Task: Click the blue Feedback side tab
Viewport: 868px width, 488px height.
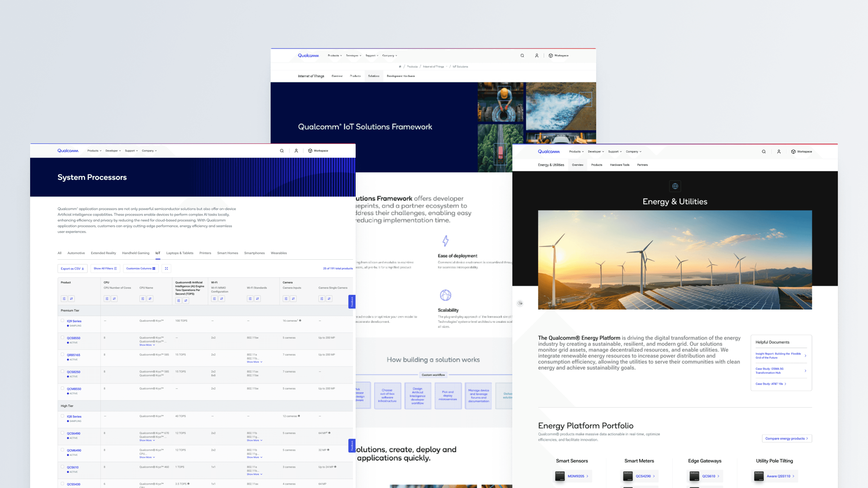Action: (351, 302)
